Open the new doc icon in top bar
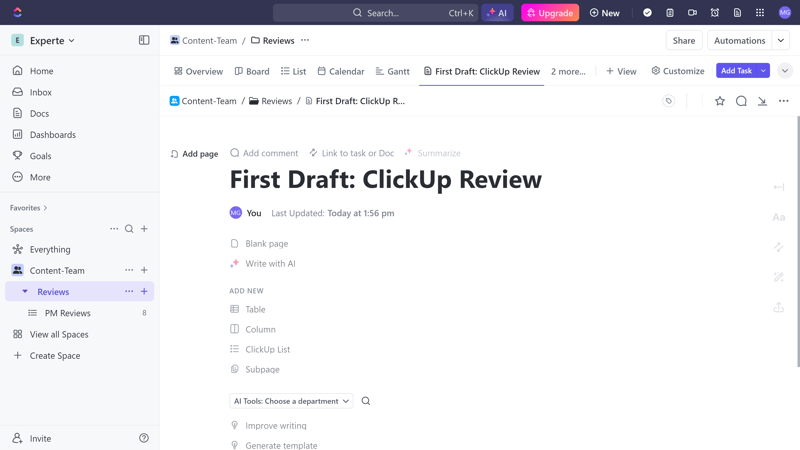Screen dimensions: 800x450 [x=737, y=13]
